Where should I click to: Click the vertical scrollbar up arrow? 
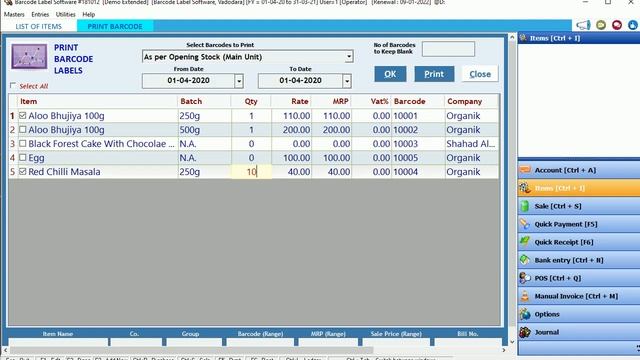point(512,38)
